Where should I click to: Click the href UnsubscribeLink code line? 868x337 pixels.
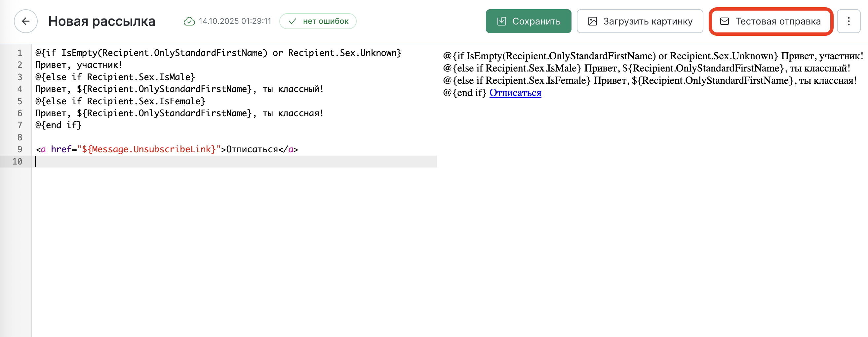pos(167,149)
